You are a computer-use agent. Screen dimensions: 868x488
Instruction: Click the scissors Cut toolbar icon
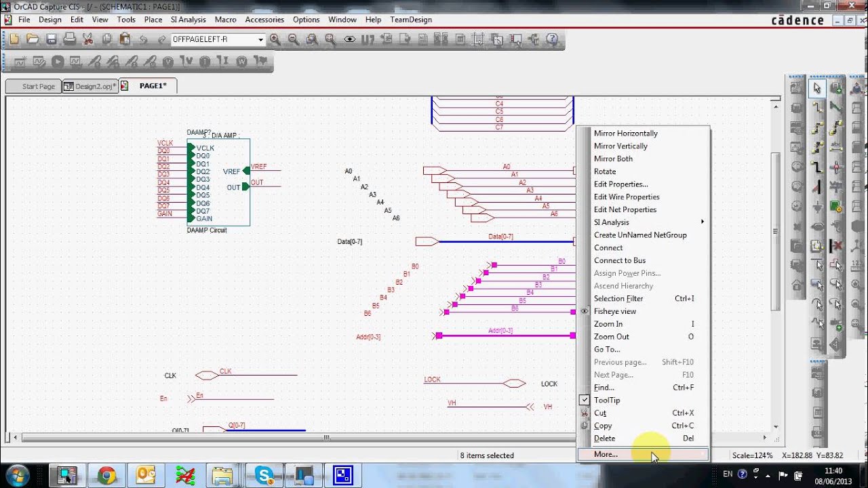[87, 39]
